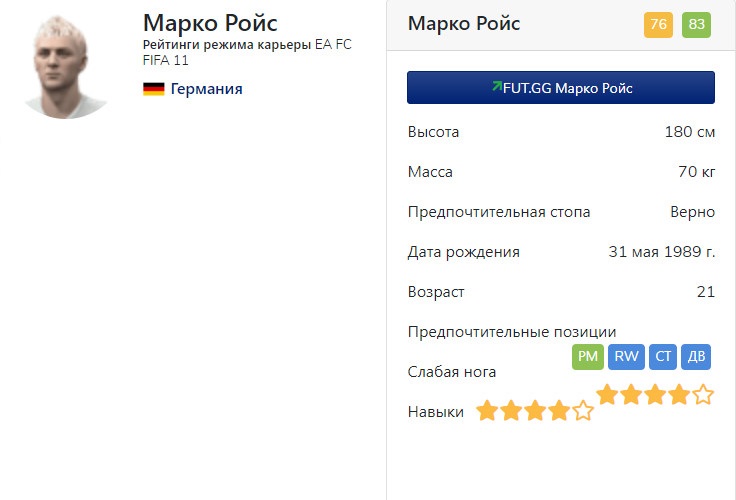Click the orange 76 rating badge
The width and height of the screenshot is (736, 500).
pyautogui.click(x=658, y=25)
